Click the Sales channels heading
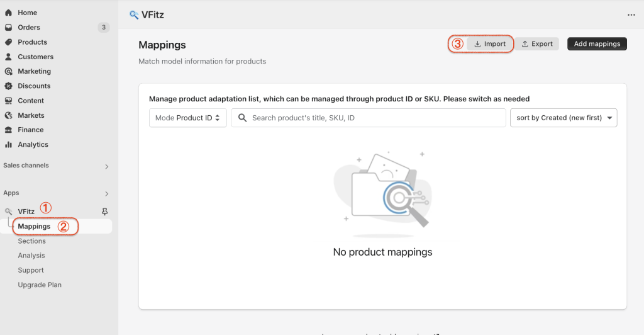The height and width of the screenshot is (335, 644). 26,165
